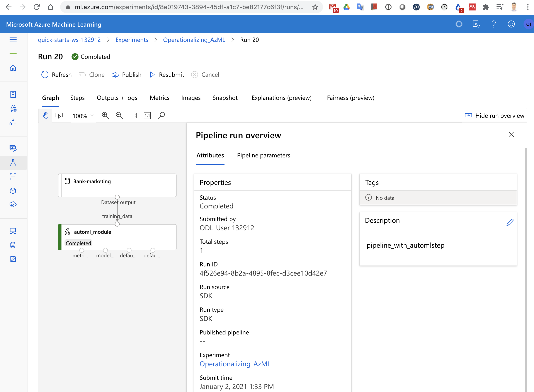The image size is (534, 392).
Task: Open Automated ML from sidebar
Action: (13, 108)
